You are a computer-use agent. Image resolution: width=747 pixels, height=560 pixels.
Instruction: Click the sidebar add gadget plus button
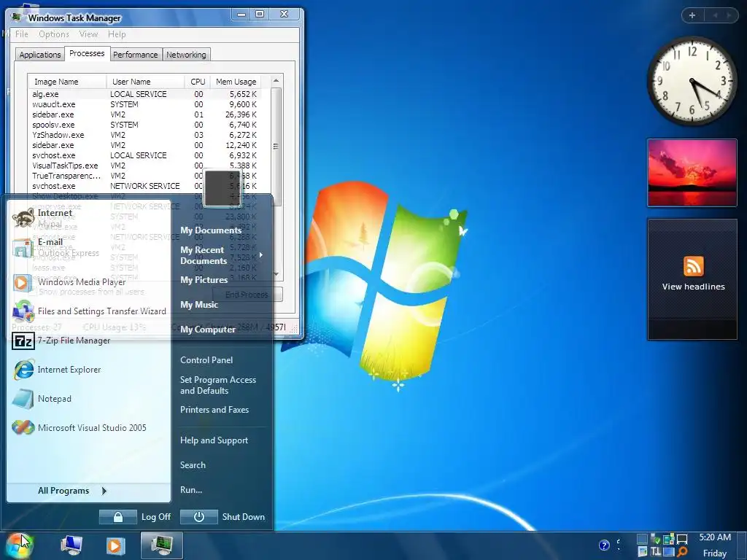692,15
